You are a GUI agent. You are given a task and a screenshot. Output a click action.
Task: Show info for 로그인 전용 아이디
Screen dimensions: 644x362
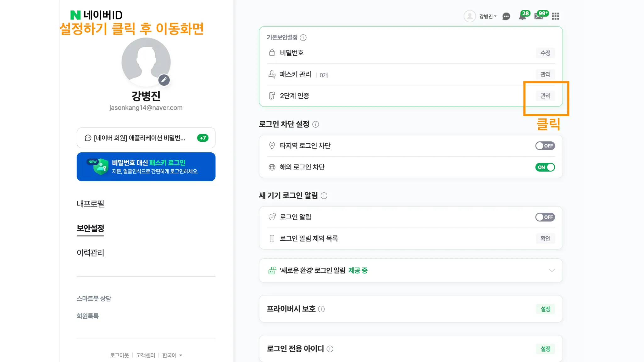click(330, 349)
